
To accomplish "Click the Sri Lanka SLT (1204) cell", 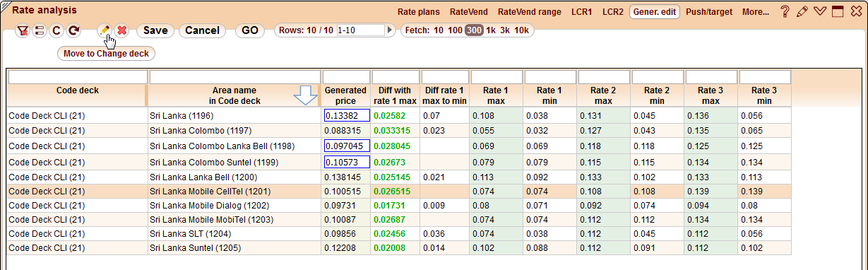I will (234, 233).
